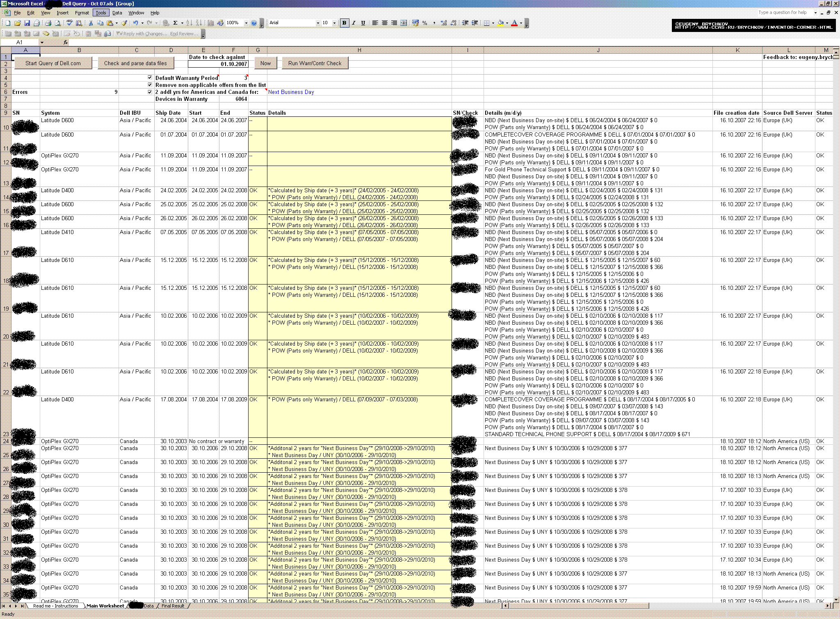
Task: Open the Paste options dropdown arrow
Action: click(x=116, y=23)
